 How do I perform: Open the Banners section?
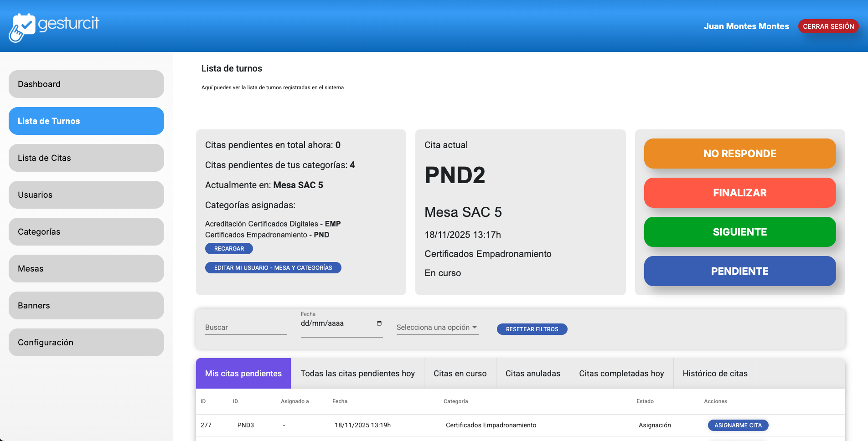tap(86, 305)
